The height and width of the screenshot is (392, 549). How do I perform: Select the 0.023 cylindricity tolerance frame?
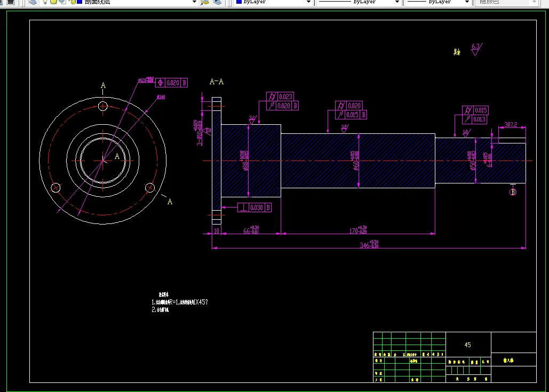pos(280,96)
